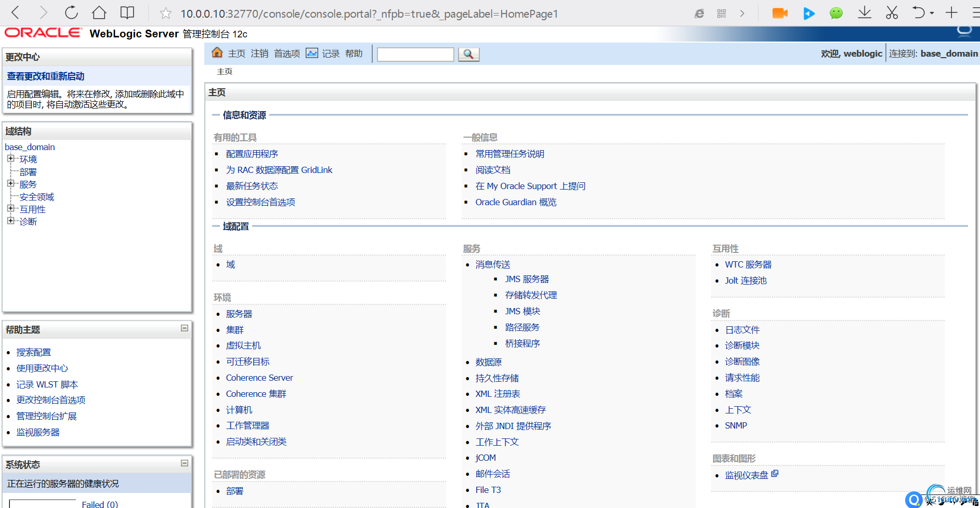Click the browser address bar URL
The height and width of the screenshot is (508, 980).
tap(369, 14)
